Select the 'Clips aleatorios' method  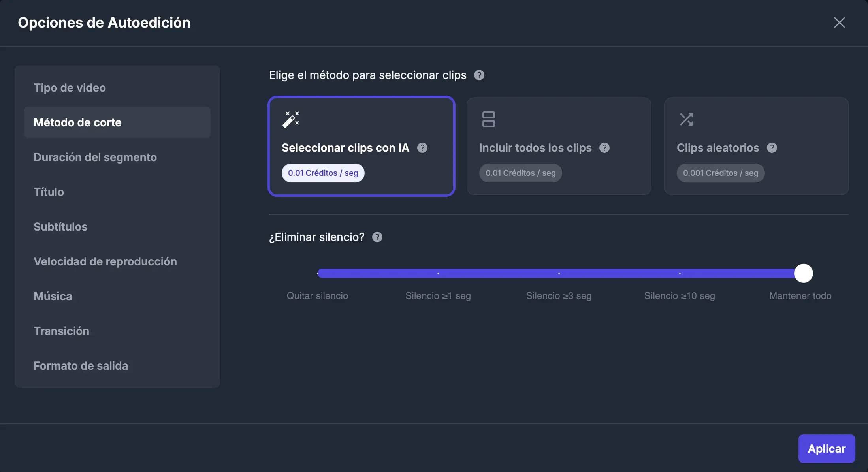[x=756, y=146]
